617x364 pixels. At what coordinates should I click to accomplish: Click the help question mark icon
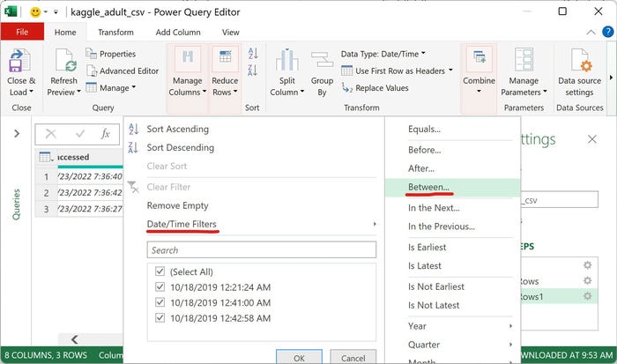608,32
